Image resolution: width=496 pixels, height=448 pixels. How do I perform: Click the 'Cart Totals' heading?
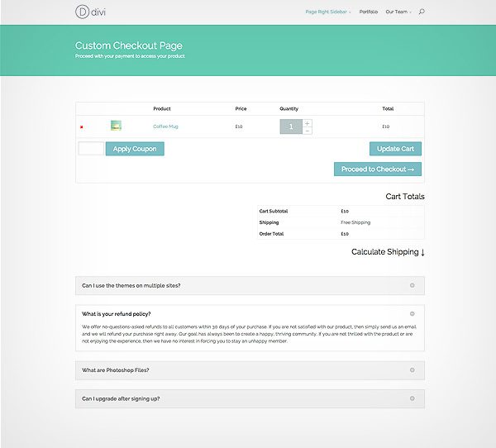coord(405,197)
